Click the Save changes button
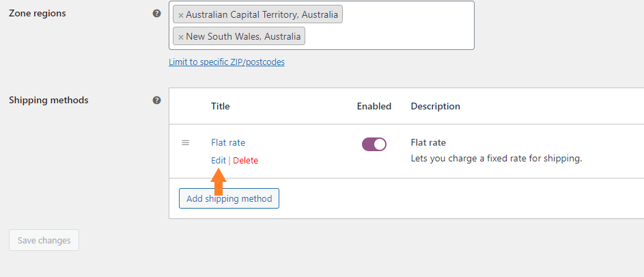 pos(44,240)
